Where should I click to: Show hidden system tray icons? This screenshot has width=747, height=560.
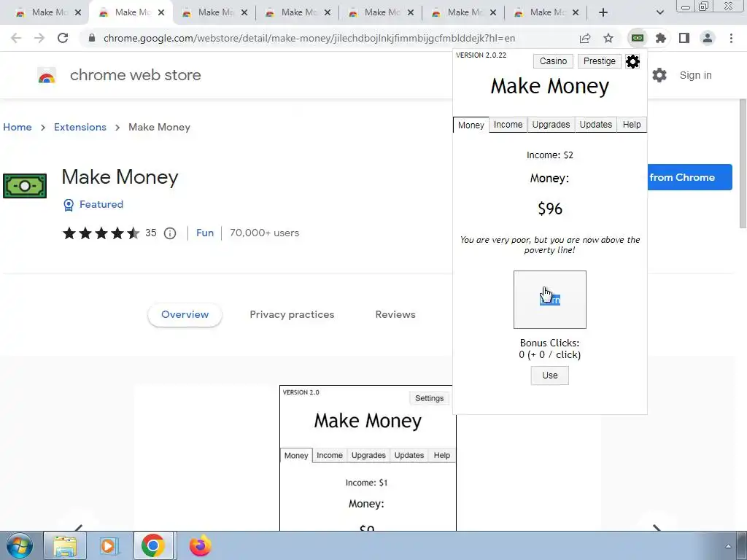[728, 546]
